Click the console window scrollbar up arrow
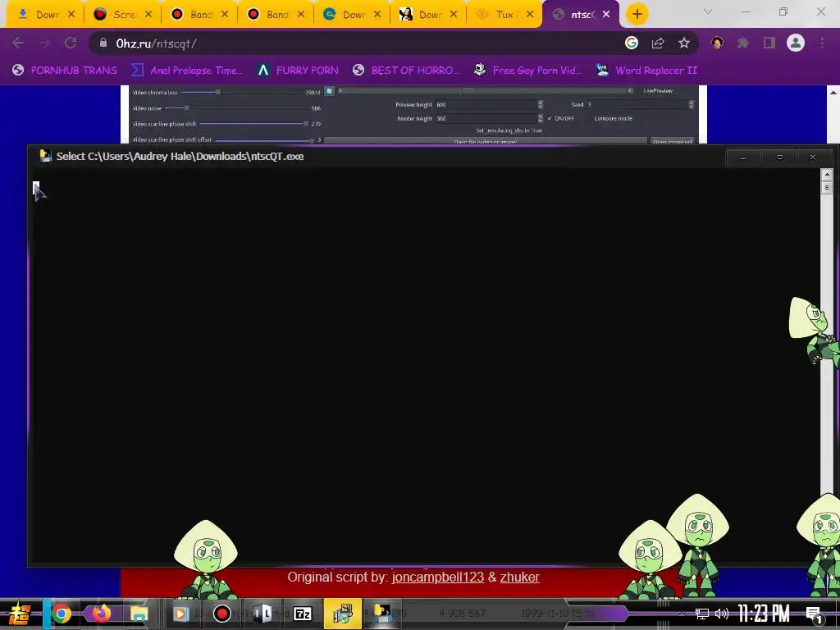The image size is (840, 630). point(827,174)
